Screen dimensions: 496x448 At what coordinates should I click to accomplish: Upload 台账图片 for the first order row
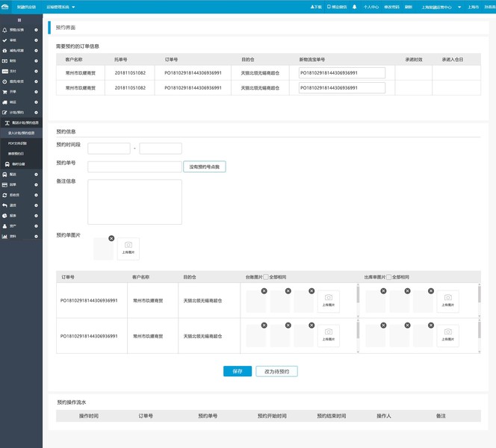tap(329, 302)
